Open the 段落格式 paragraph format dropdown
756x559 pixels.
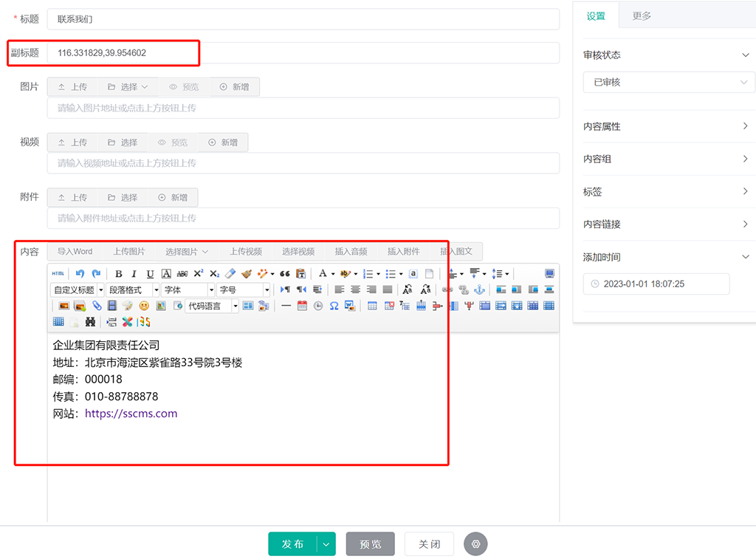[133, 290]
